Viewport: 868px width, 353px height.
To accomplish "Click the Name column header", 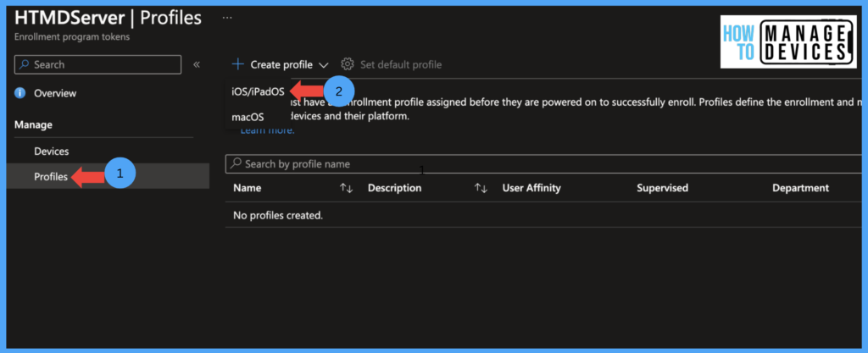I will pyautogui.click(x=247, y=188).
